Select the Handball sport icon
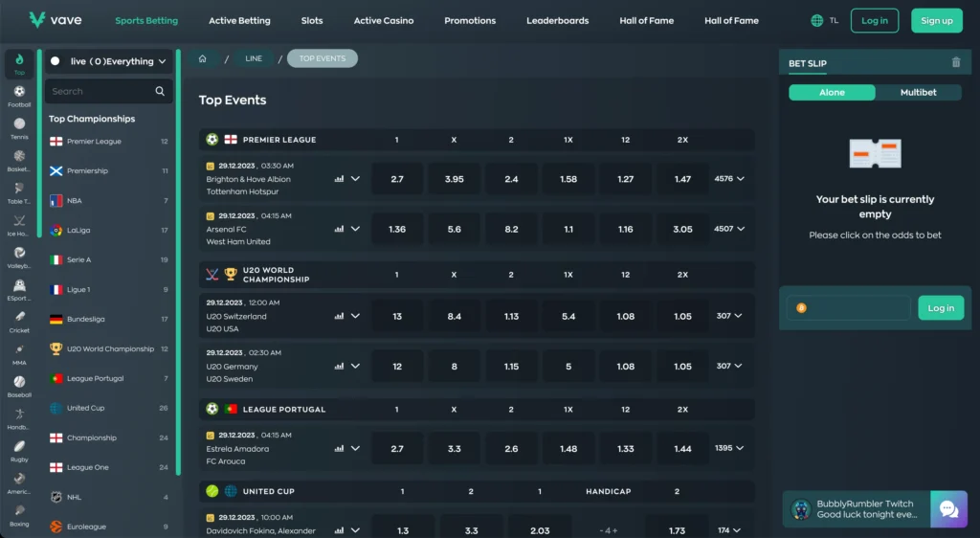Viewport: 980px width, 538px height. 19,414
